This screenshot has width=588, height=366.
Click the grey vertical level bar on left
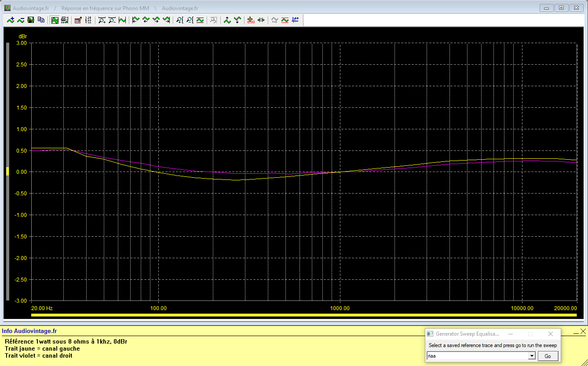(x=7, y=172)
